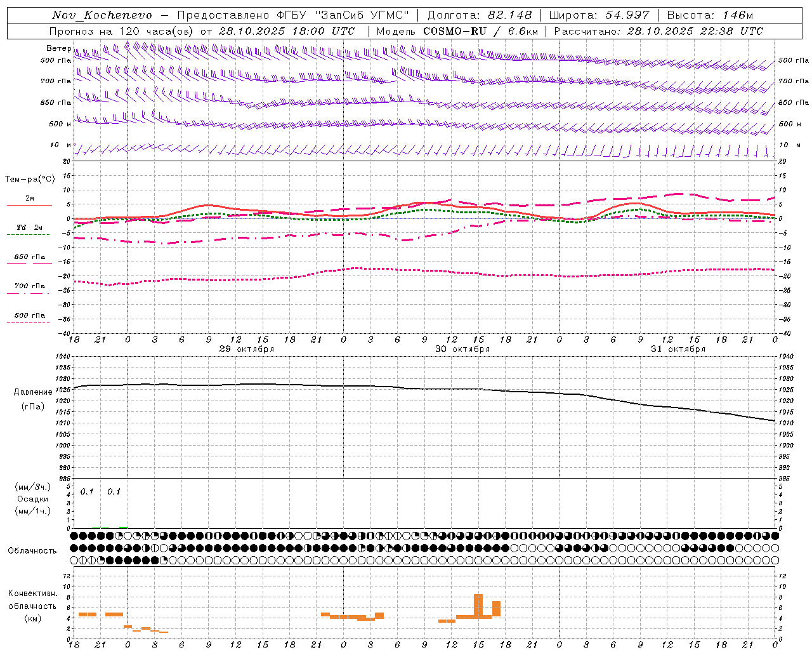Select the latitude value Широта: 54.997

pos(599,15)
